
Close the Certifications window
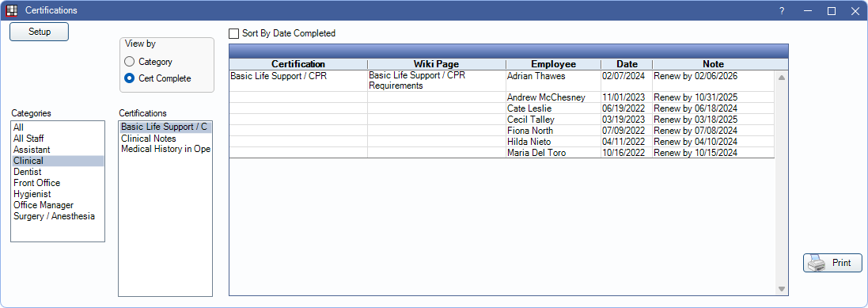pyautogui.click(x=855, y=10)
